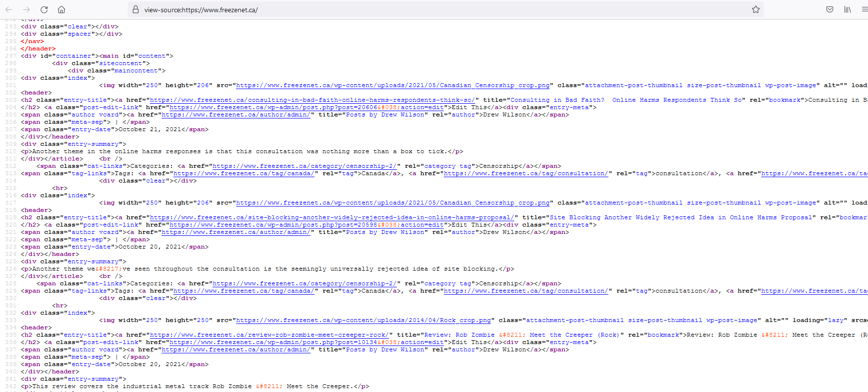Open the post=20606 edit link
Image resolution: width=868 pixels, height=392 pixels.
coord(307,107)
